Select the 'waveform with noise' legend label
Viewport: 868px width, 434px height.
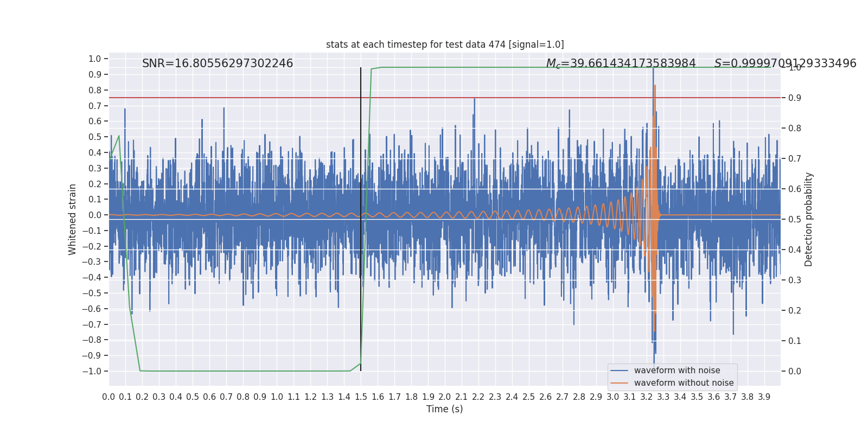pyautogui.click(x=677, y=371)
